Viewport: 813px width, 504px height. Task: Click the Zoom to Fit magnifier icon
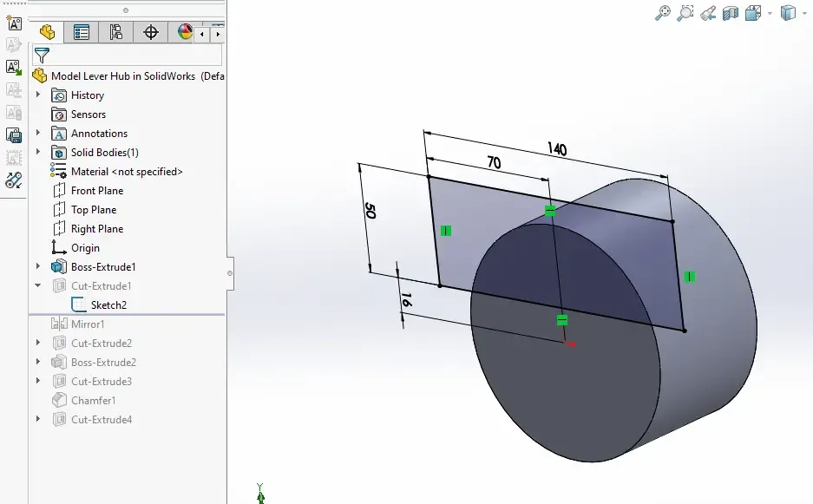tap(662, 13)
